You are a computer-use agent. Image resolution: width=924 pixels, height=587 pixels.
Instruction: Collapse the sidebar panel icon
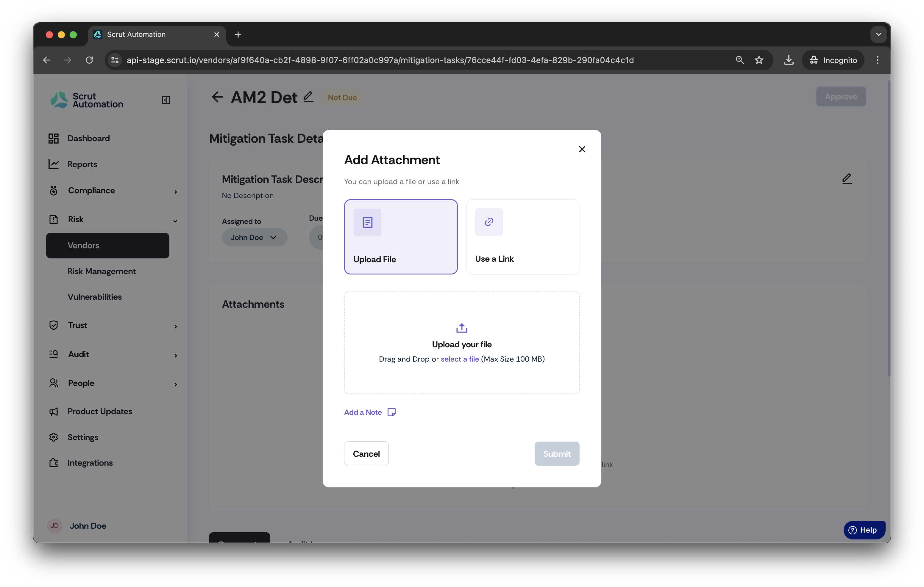pos(166,100)
